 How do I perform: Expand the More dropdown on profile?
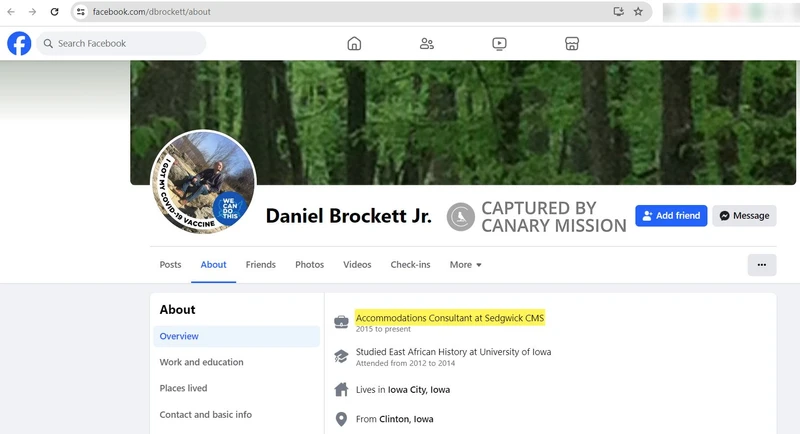(x=465, y=265)
